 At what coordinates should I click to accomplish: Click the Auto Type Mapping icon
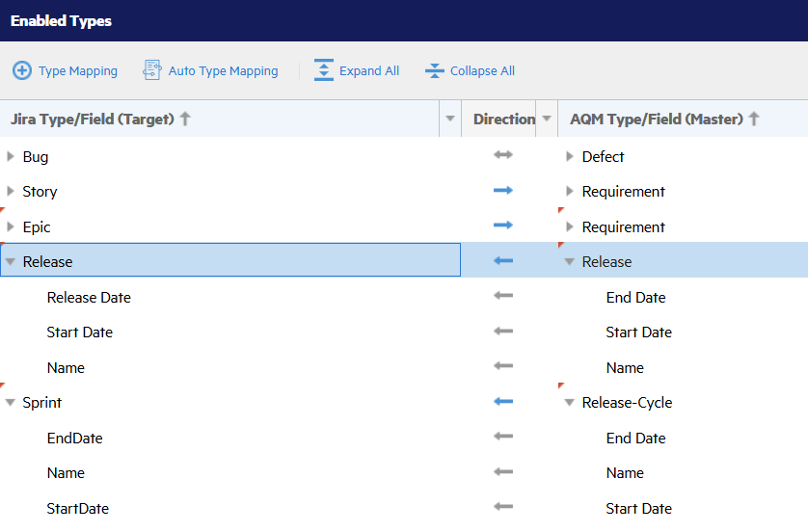point(152,71)
